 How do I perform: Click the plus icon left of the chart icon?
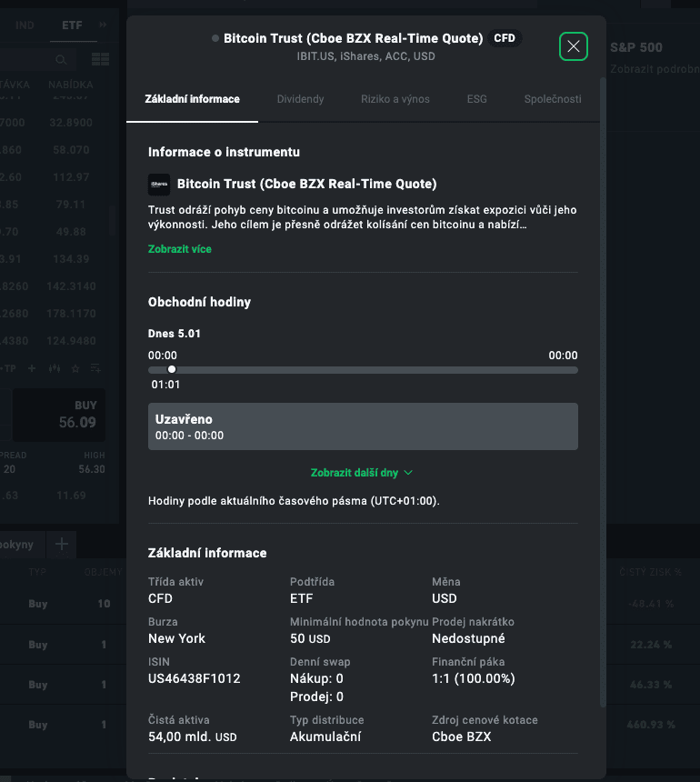pos(32,368)
